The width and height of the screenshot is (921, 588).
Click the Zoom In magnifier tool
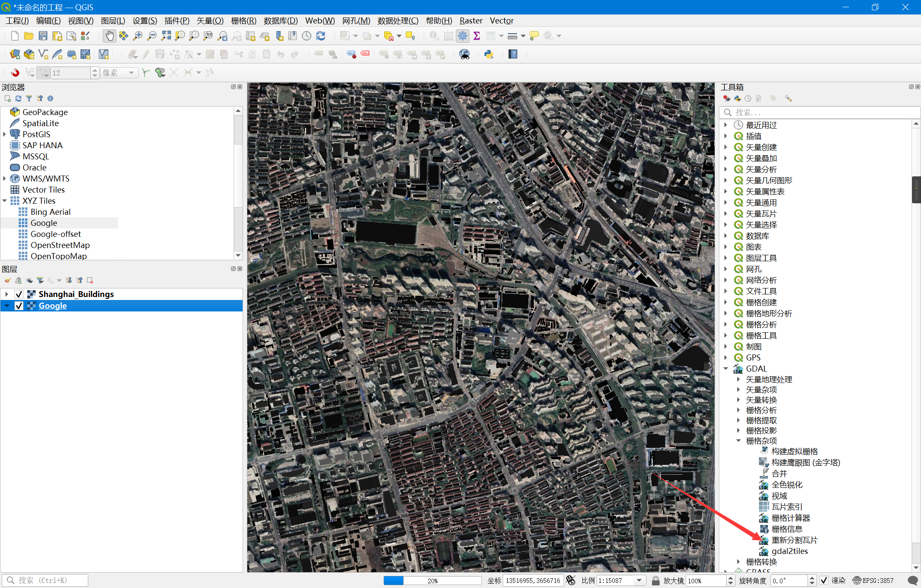[x=137, y=36]
